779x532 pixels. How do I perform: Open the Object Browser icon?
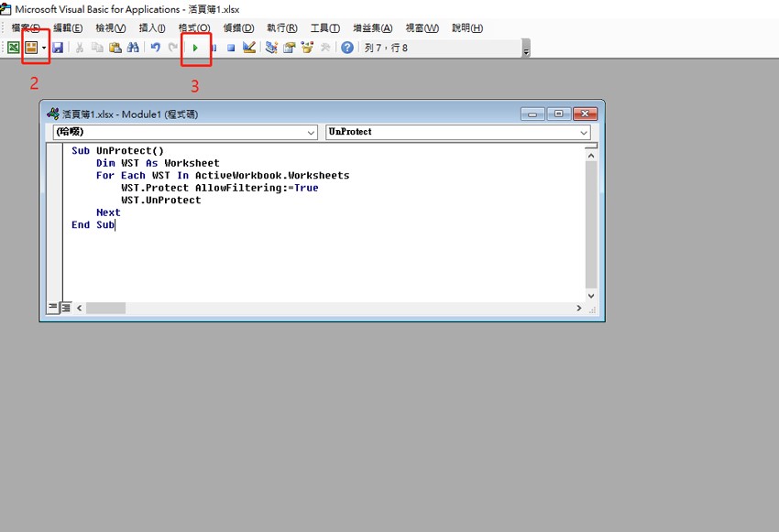click(306, 48)
